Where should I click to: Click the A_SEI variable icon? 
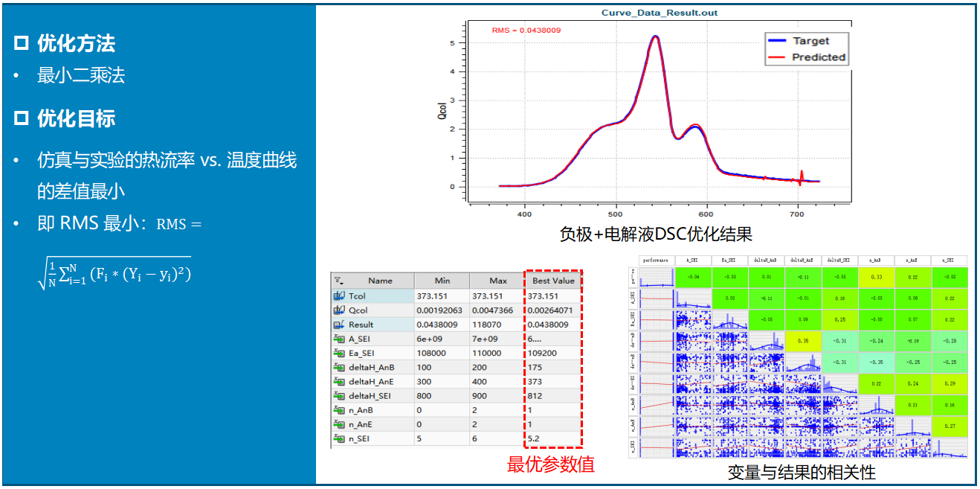tap(339, 339)
